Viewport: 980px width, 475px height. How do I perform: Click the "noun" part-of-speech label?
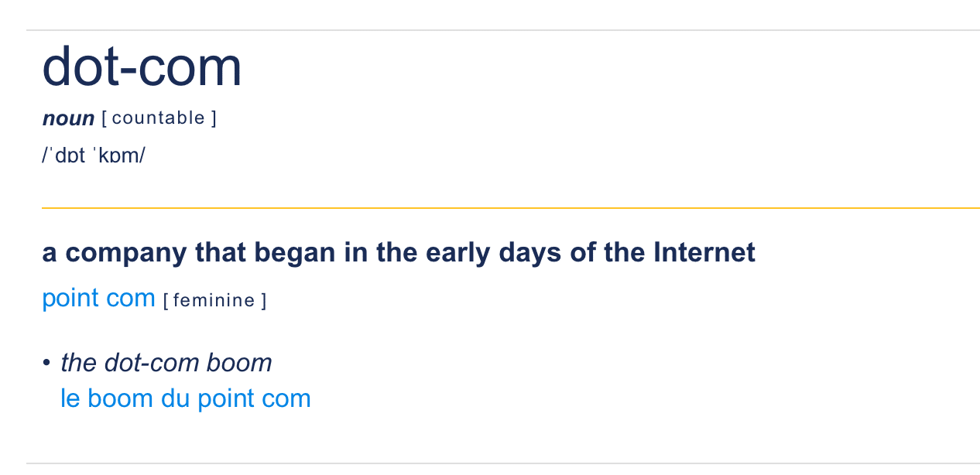pos(68,118)
